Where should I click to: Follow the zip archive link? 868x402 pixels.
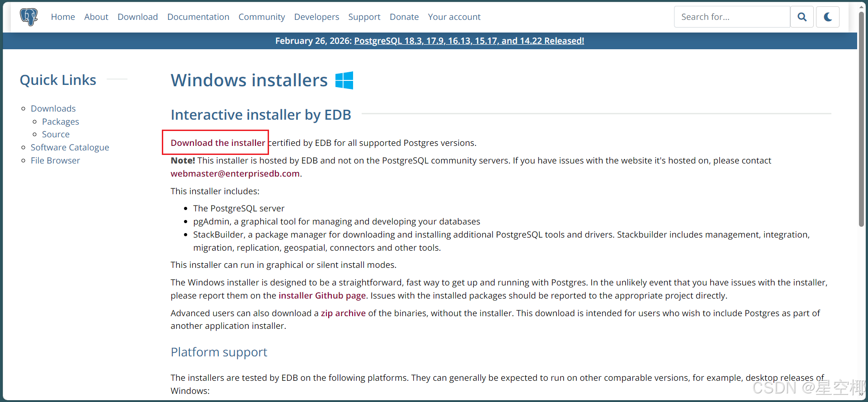coord(343,313)
